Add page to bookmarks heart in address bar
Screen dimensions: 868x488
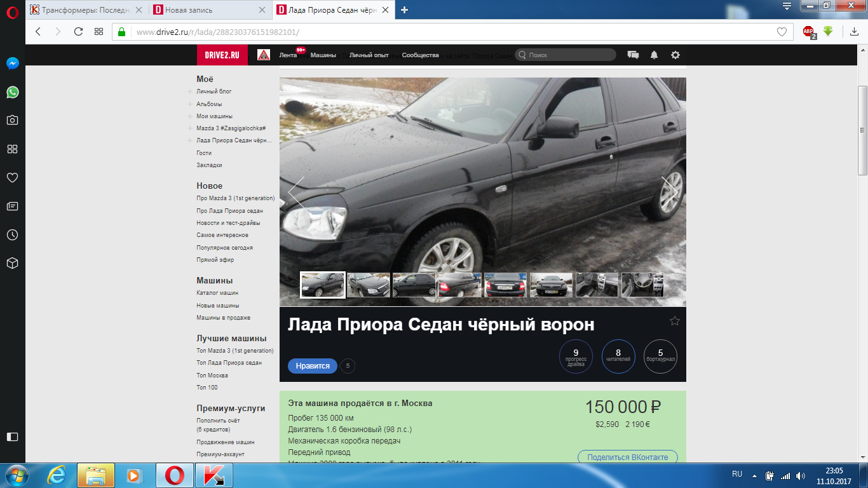pyautogui.click(x=782, y=32)
